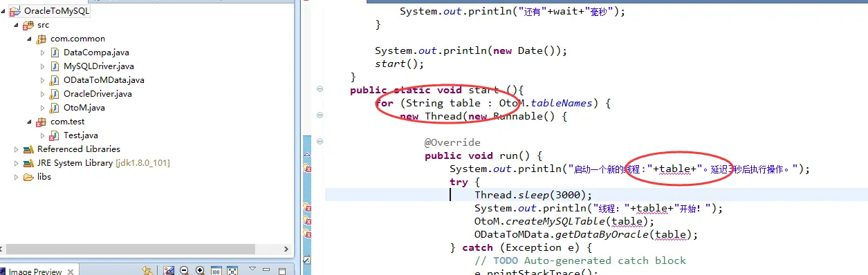Collapse the start() method fold marker
The width and height of the screenshot is (868, 275).
pyautogui.click(x=320, y=89)
